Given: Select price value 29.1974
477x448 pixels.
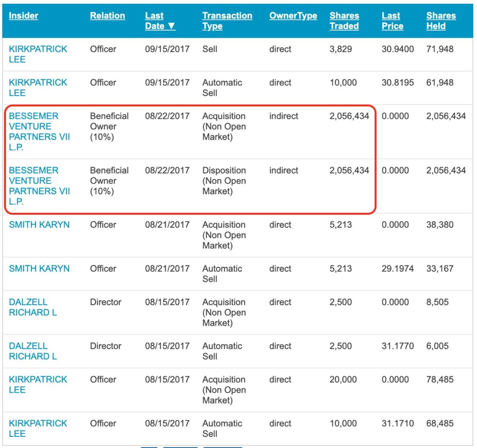Looking at the screenshot, I should pyautogui.click(x=398, y=268).
